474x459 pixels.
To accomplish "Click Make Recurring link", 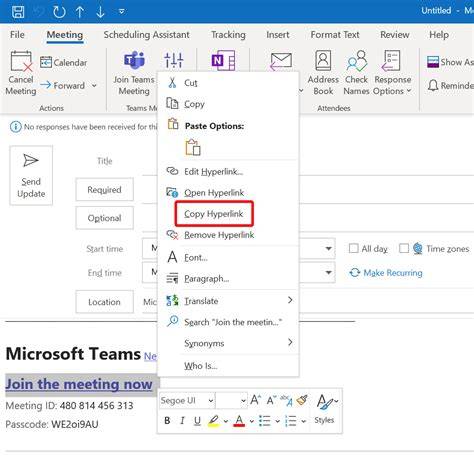I will [386, 273].
